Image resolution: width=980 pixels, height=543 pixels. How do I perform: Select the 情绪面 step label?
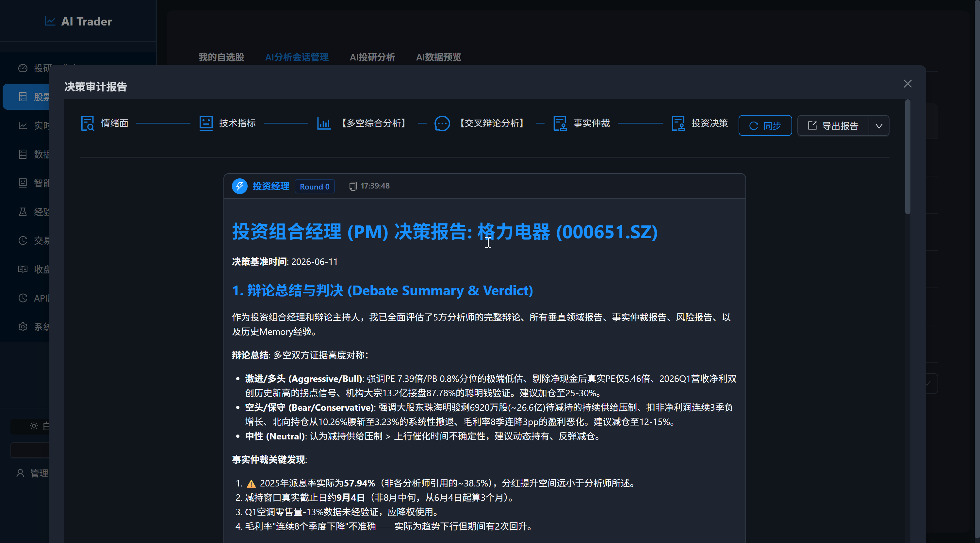(x=115, y=123)
